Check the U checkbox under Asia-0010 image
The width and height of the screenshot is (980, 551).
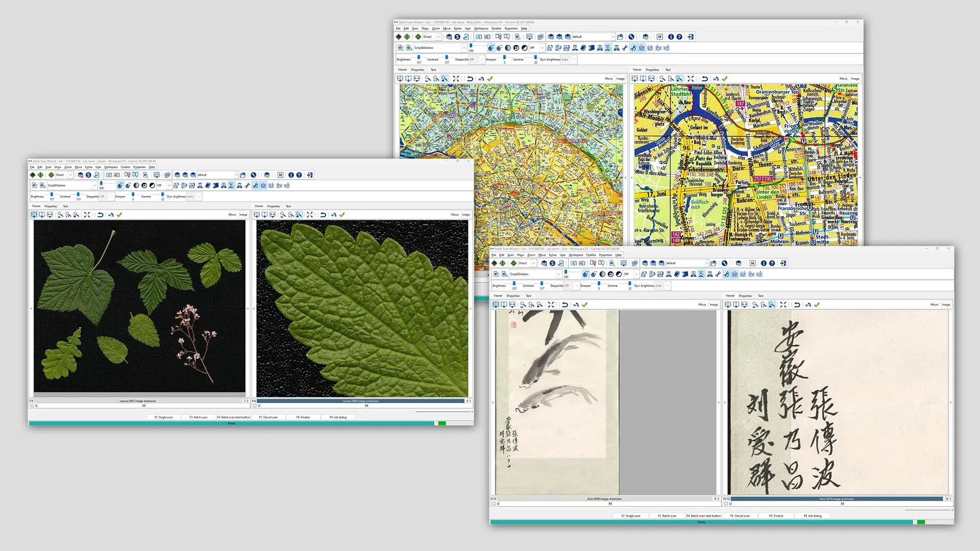726,504
